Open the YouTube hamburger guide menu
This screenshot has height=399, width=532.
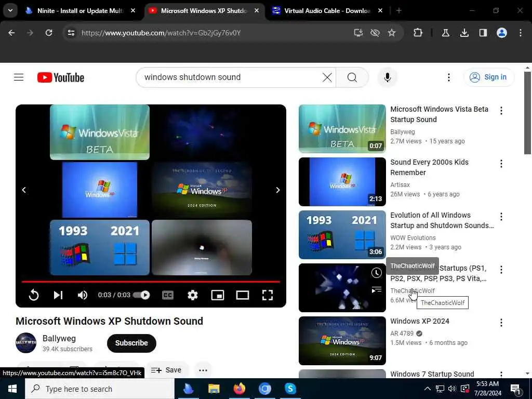pos(19,77)
